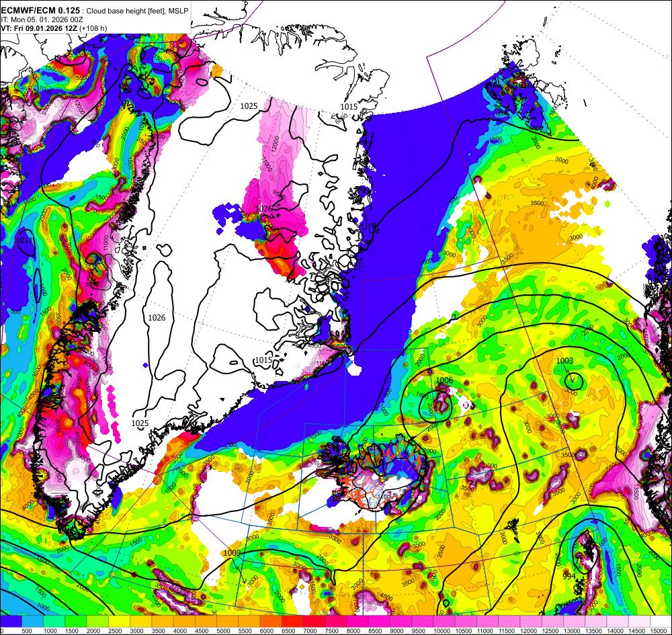
Task: Click the '15000' value on the legend scale
Action: tap(659, 631)
